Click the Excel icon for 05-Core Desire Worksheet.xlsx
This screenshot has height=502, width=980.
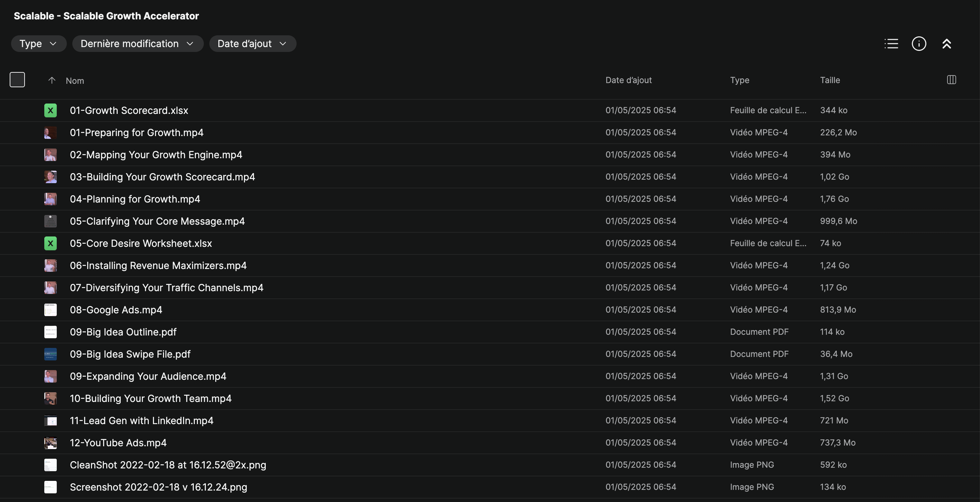[50, 244]
